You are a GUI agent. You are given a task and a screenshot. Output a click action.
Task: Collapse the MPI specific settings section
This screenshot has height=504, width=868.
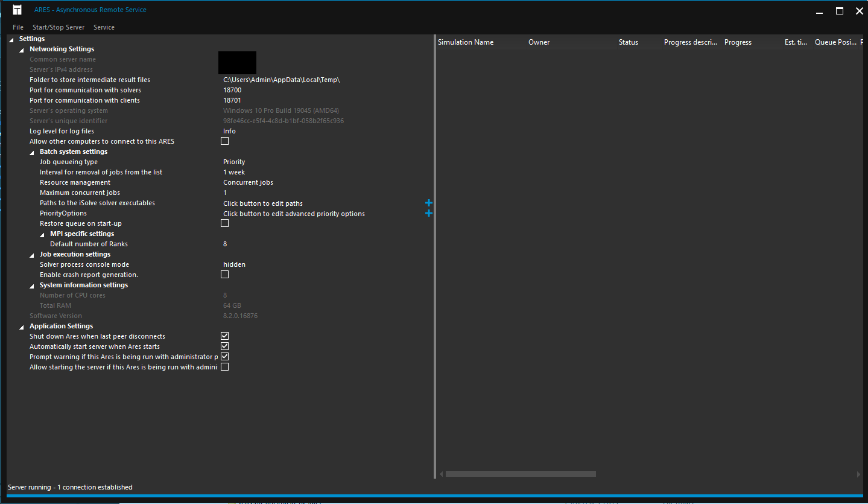[43, 234]
